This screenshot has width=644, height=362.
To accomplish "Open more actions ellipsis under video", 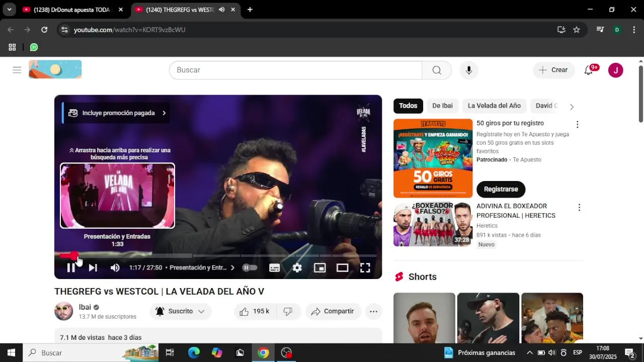I will click(x=373, y=311).
